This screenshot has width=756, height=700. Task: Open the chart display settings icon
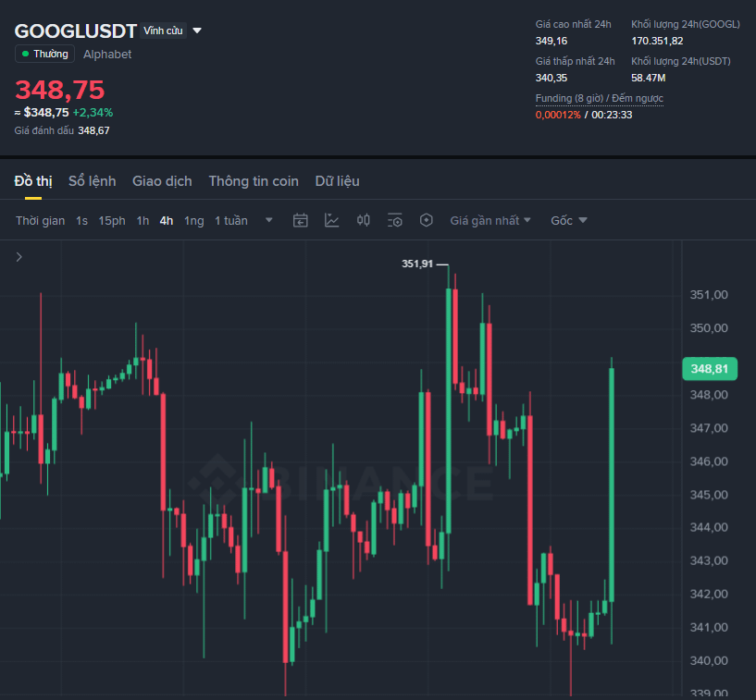point(395,221)
